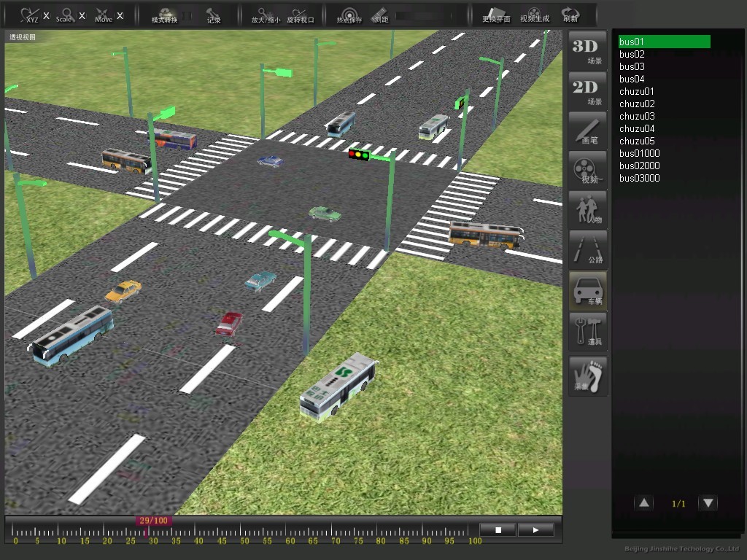This screenshot has width=747, height=560.
Task: Toggle the X axis lock beside Scale
Action: [82, 16]
